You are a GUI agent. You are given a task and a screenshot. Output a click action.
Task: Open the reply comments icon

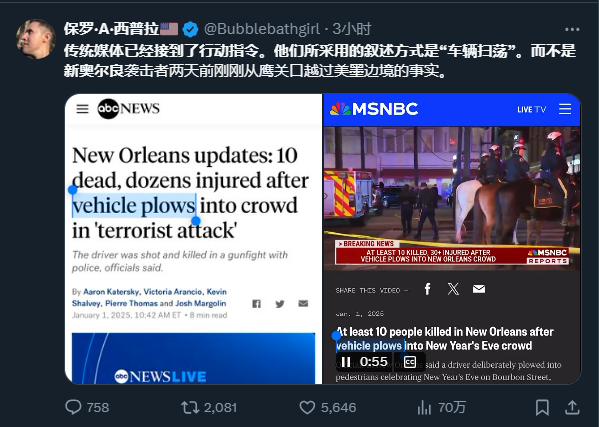73,407
